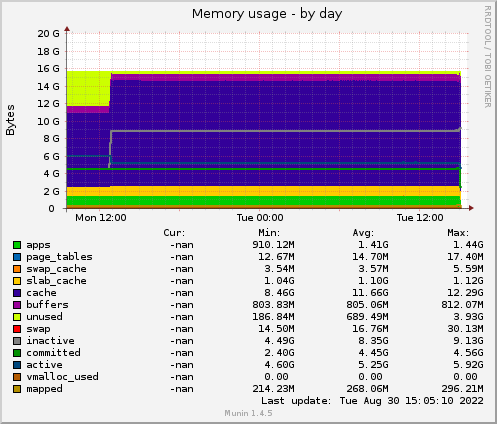This screenshot has height=424, width=497.
Task: Click the '20 G' axis label
Action: click(x=48, y=34)
